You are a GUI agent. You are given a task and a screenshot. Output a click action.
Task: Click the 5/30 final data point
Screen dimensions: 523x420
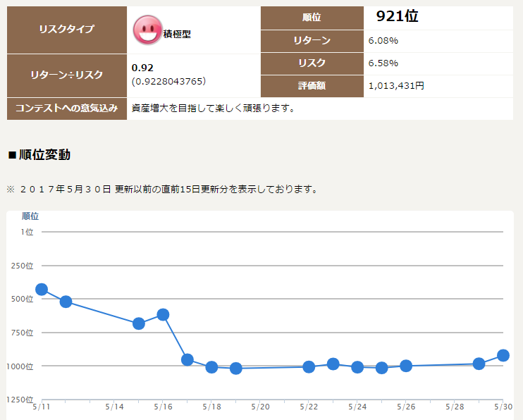click(503, 355)
